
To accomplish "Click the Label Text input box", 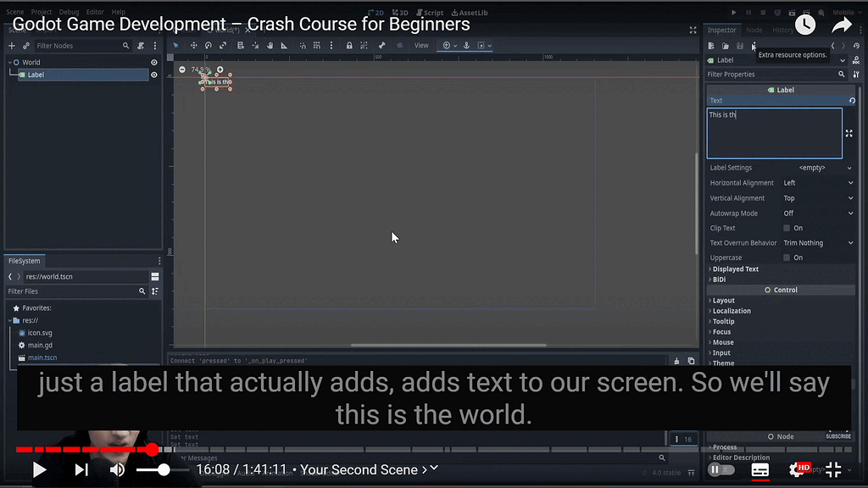I will pos(775,133).
